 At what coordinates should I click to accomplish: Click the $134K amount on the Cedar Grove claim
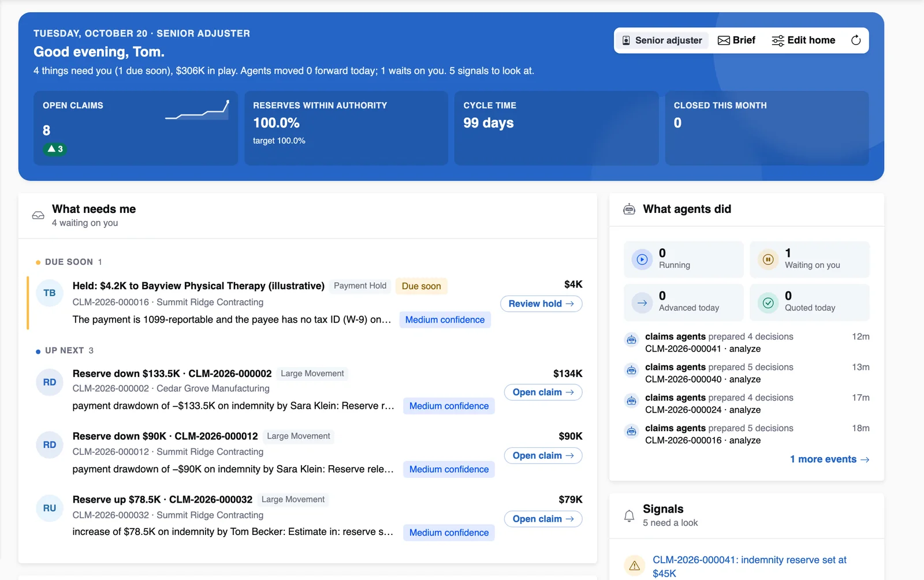coord(568,374)
